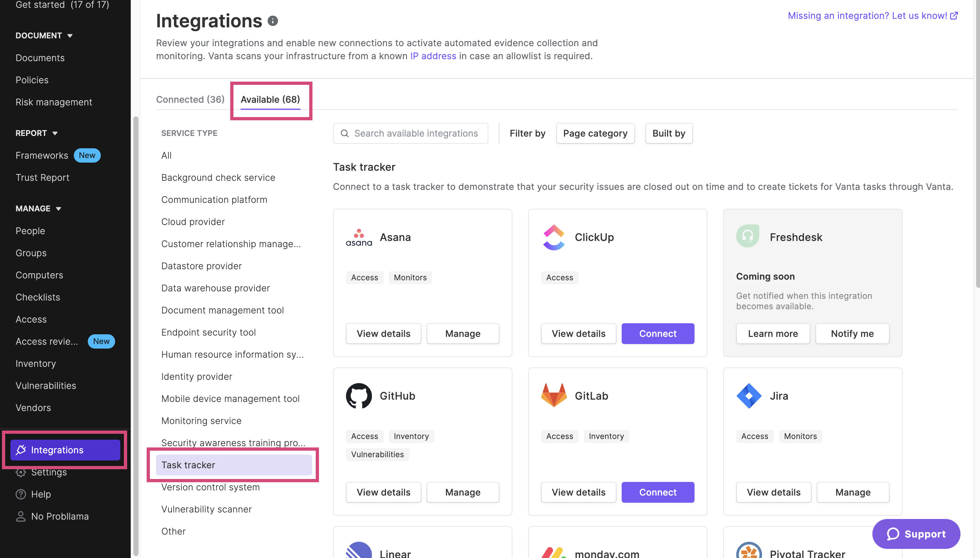Image resolution: width=980 pixels, height=558 pixels.
Task: Open the Vendors page
Action: 33,408
